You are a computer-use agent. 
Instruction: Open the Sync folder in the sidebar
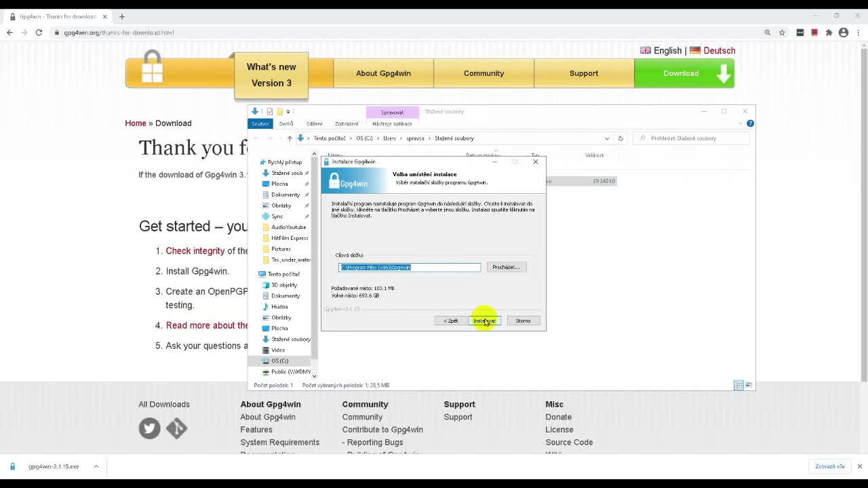pos(277,216)
